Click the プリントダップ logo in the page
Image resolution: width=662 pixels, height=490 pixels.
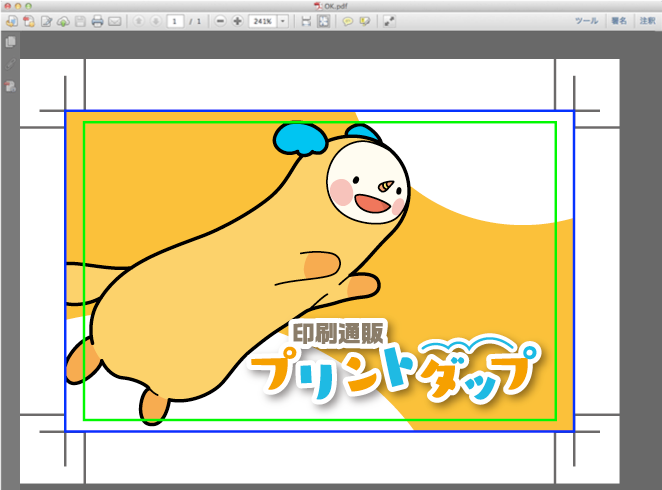point(395,369)
